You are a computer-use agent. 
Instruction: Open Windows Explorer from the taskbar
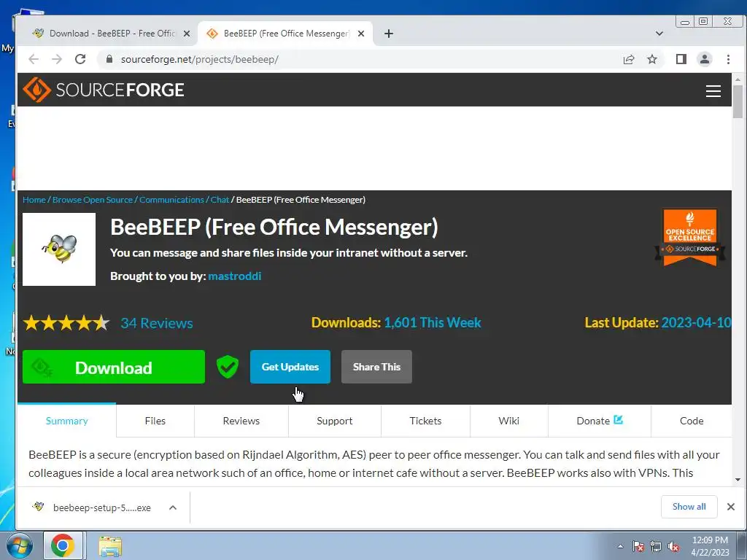coord(110,545)
